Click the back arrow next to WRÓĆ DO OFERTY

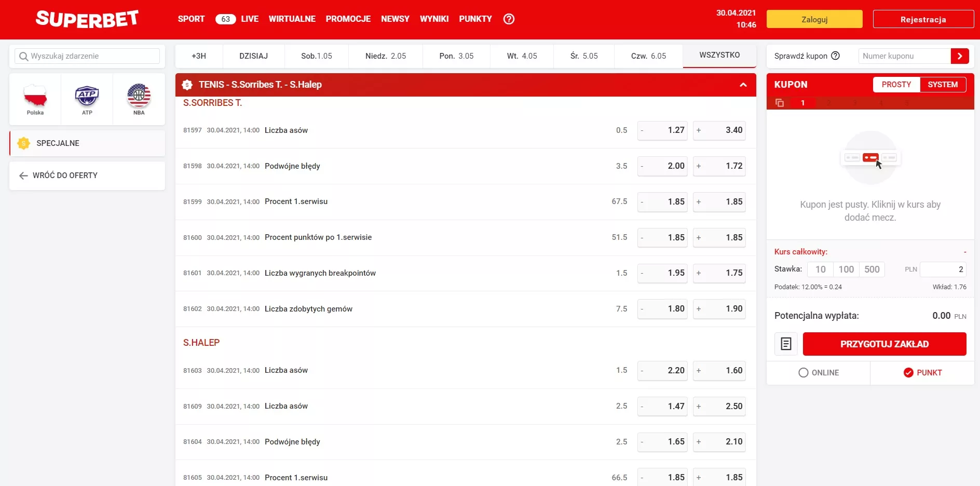coord(23,176)
